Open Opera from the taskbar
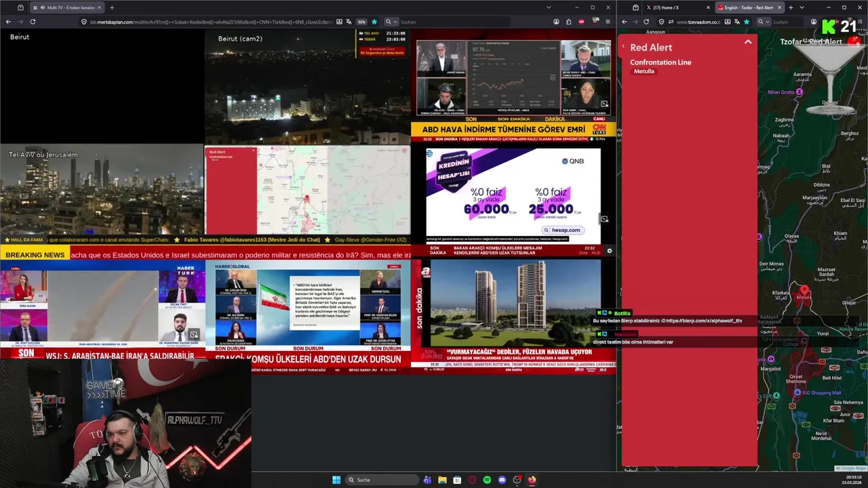This screenshot has width=868, height=488. 472,480
